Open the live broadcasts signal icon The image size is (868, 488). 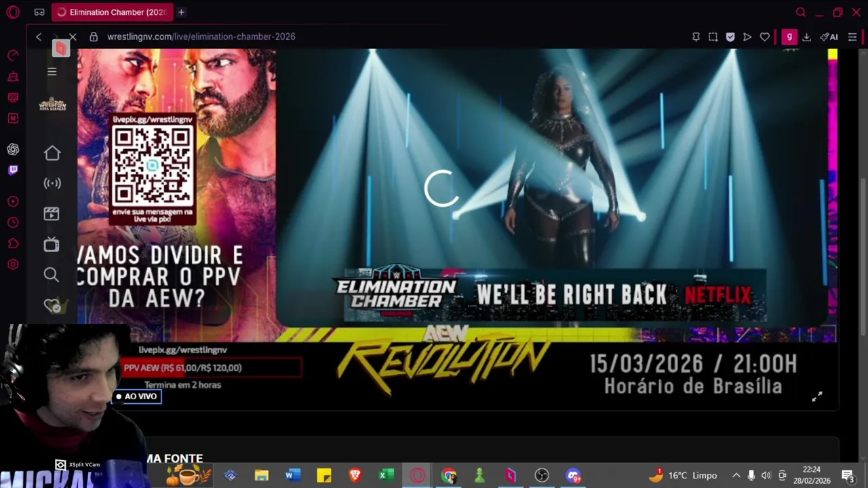pyautogui.click(x=52, y=183)
